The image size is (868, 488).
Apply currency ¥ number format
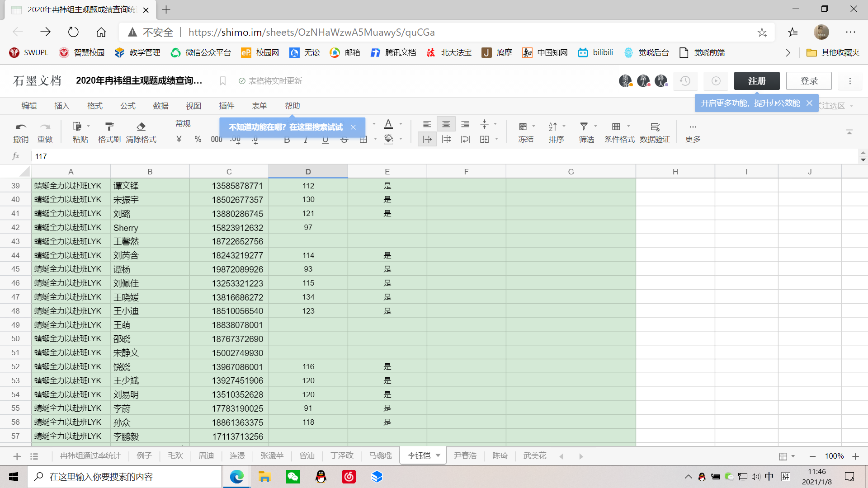pos(179,139)
